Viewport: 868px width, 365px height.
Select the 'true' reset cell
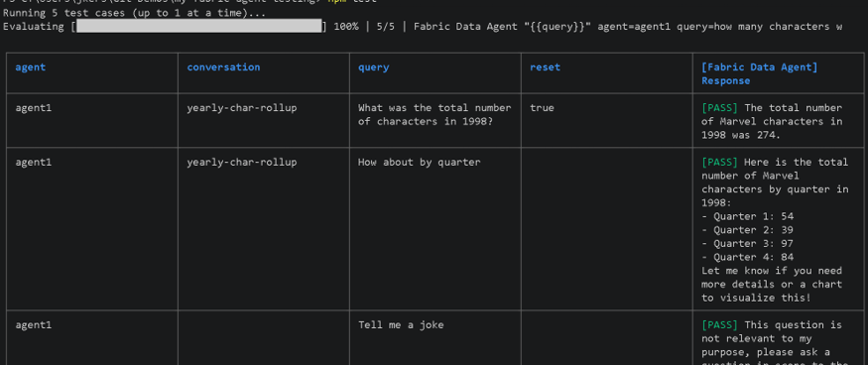click(542, 108)
